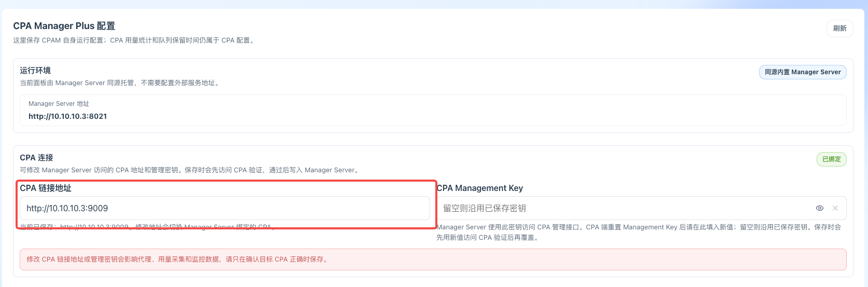Click the Manager Server 地址 label
Image resolution: width=868 pixels, height=287 pixels.
tap(59, 104)
